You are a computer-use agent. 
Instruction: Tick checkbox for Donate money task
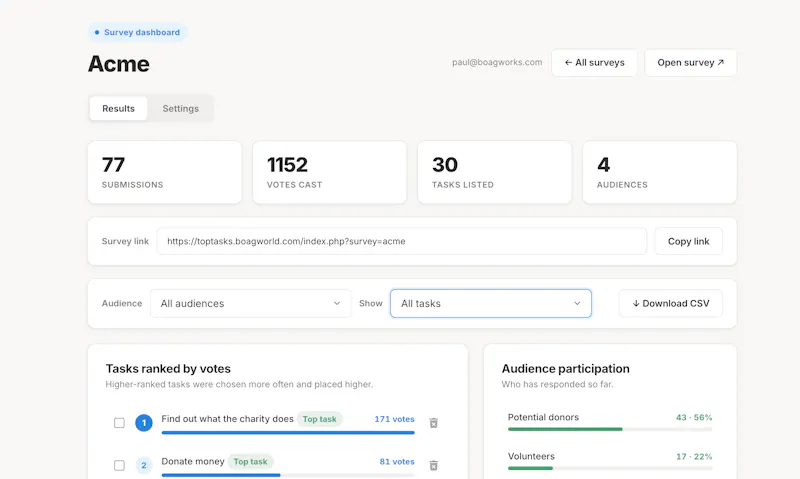(x=119, y=465)
